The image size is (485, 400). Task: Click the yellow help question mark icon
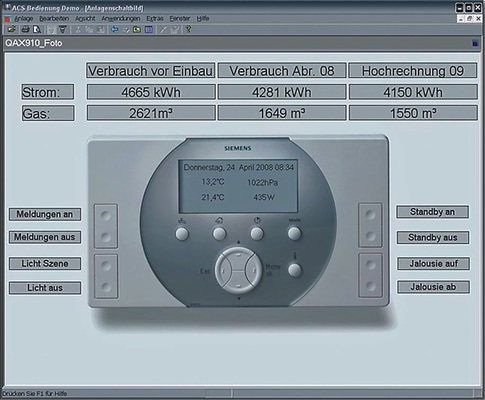(x=188, y=29)
